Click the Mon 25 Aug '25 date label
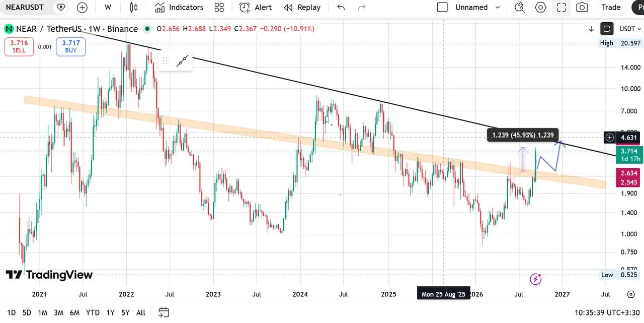This screenshot has width=644, height=323. point(443,294)
